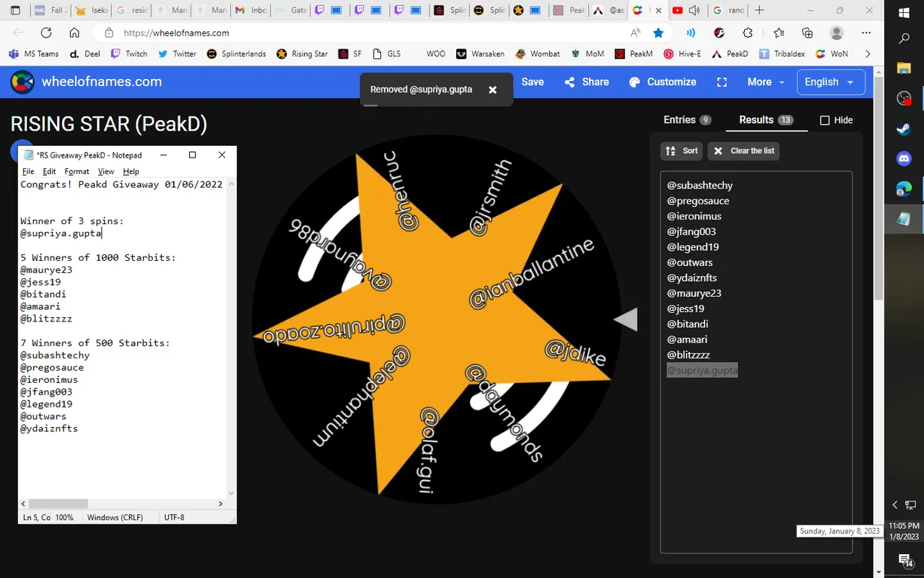
Task: Toggle the Hide checkbox
Action: pyautogui.click(x=824, y=120)
